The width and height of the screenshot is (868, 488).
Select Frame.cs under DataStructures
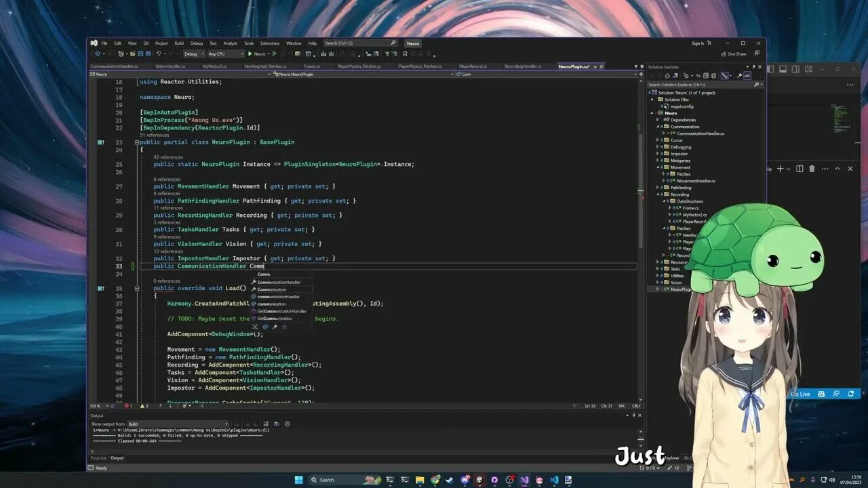point(690,208)
